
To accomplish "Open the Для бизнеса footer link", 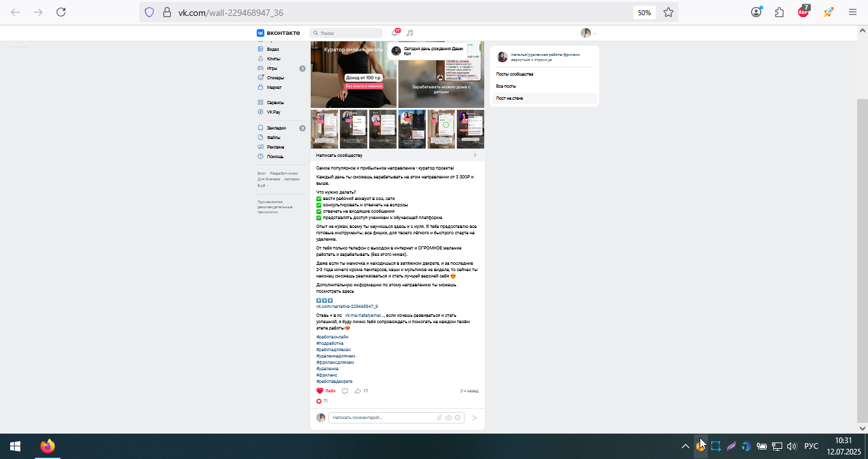I will 269,179.
